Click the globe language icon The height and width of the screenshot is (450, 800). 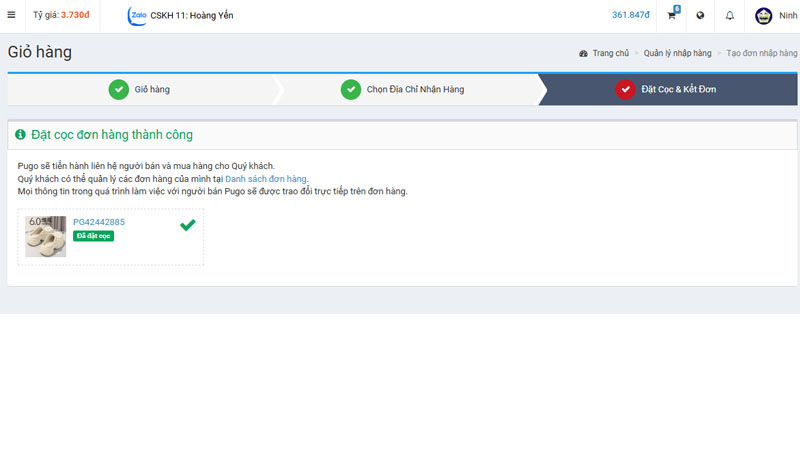pos(700,15)
